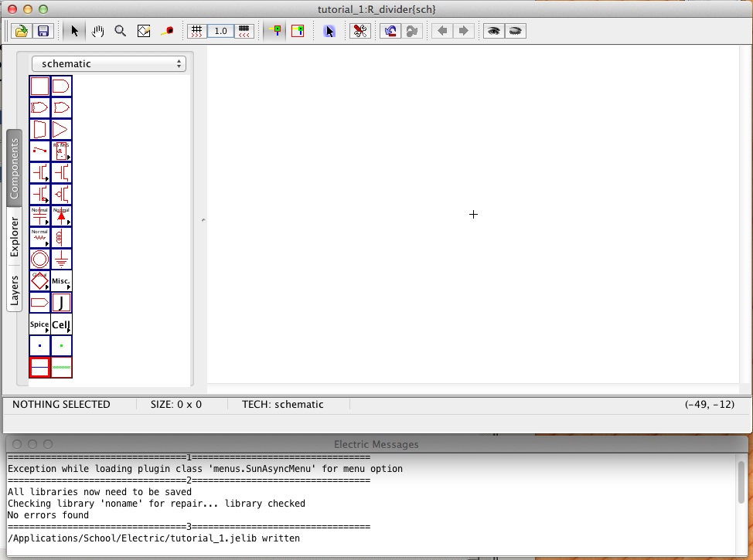Select the Pan hand tool
Image resolution: width=753 pixels, height=560 pixels.
click(97, 31)
